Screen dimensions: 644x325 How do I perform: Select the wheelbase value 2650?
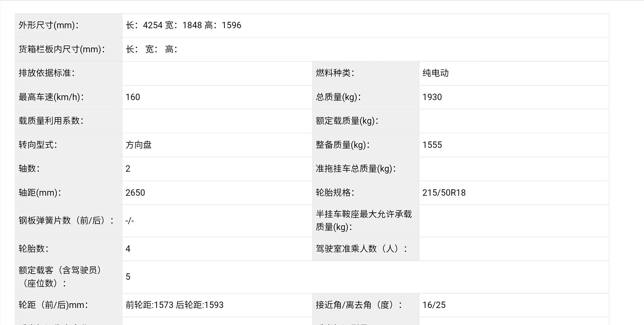click(135, 193)
